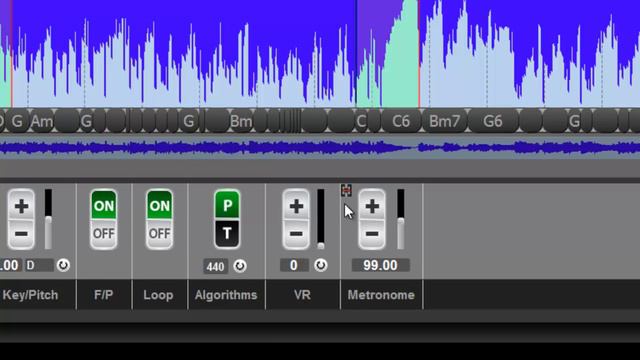Image resolution: width=640 pixels, height=360 pixels.
Task: Click the Algorithms panel label
Action: 226,295
